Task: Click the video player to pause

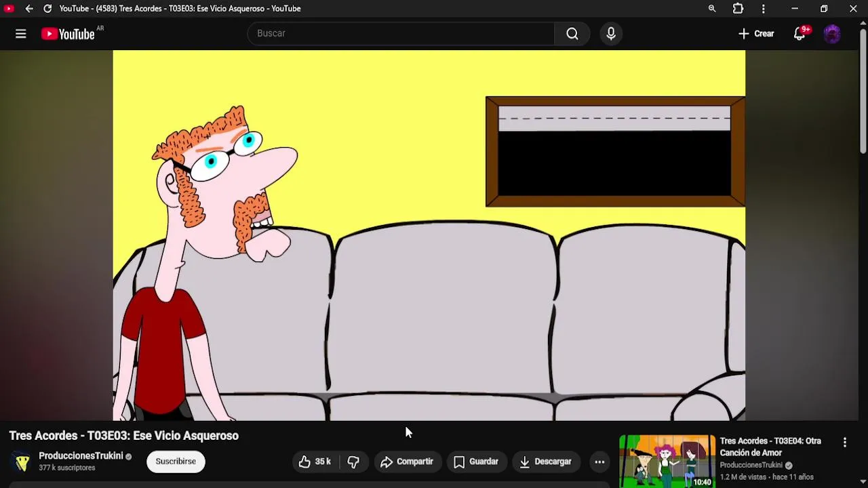Action: pyautogui.click(x=429, y=235)
